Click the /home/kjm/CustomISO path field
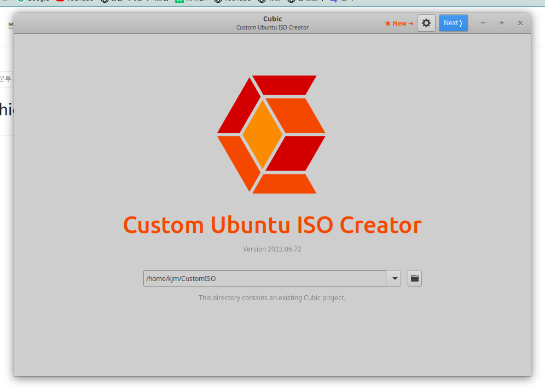The image size is (545, 392). 265,278
